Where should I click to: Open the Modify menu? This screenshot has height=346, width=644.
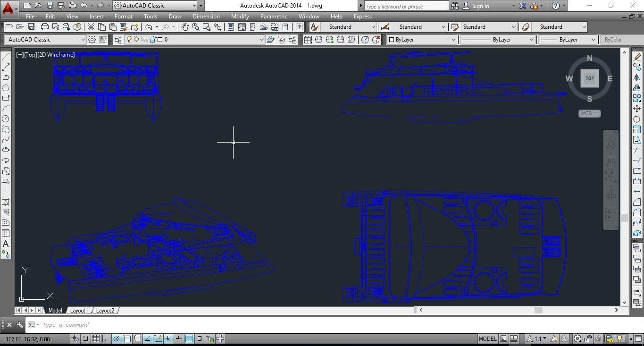[x=240, y=16]
